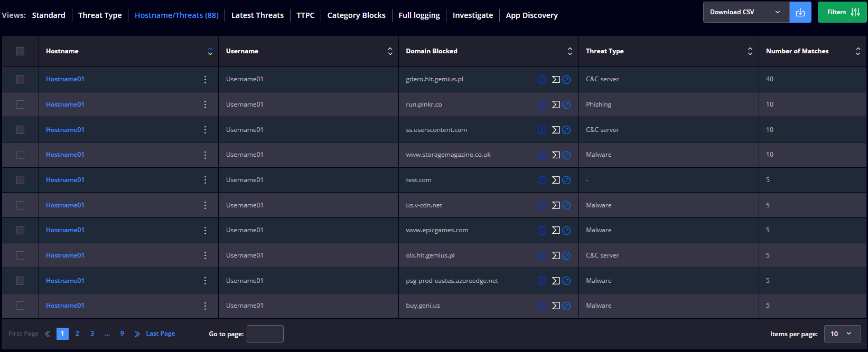Click the blue download icon button
This screenshot has height=352, width=868.
pyautogui.click(x=800, y=12)
